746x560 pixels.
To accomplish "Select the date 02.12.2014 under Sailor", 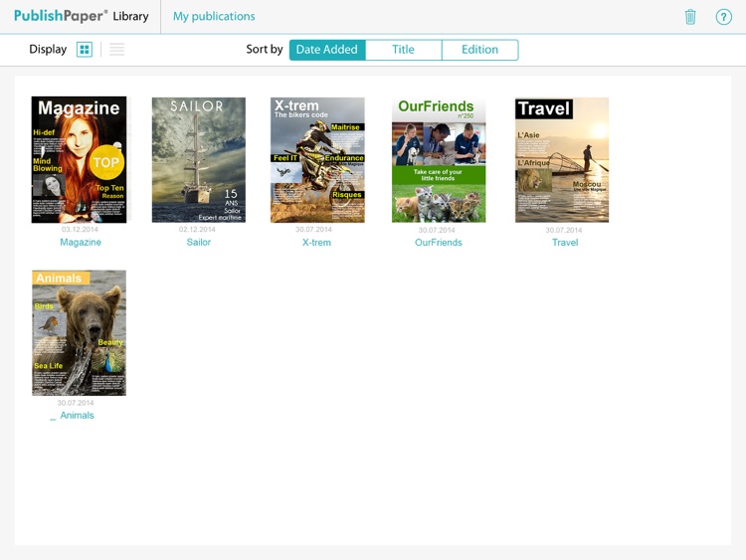I will coord(197,230).
